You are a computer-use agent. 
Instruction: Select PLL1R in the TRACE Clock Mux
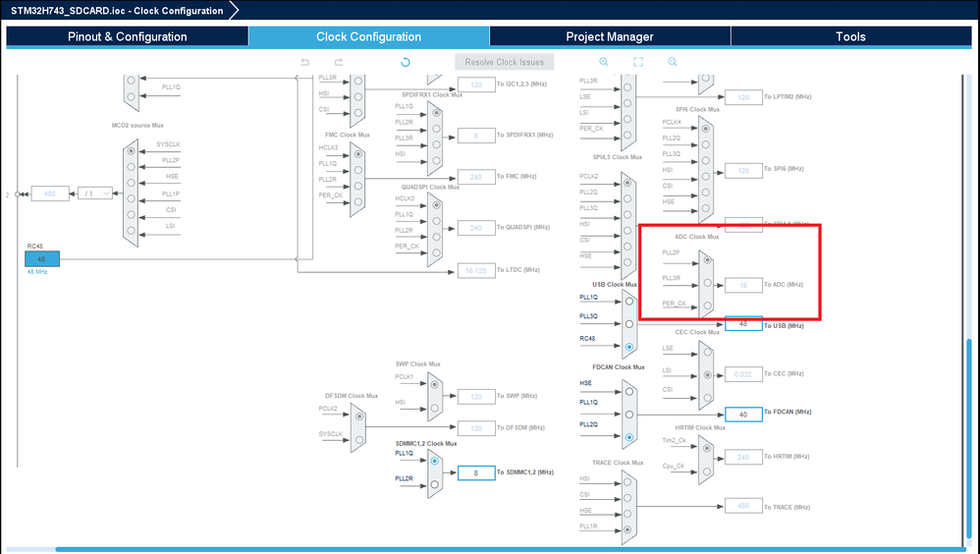(627, 529)
